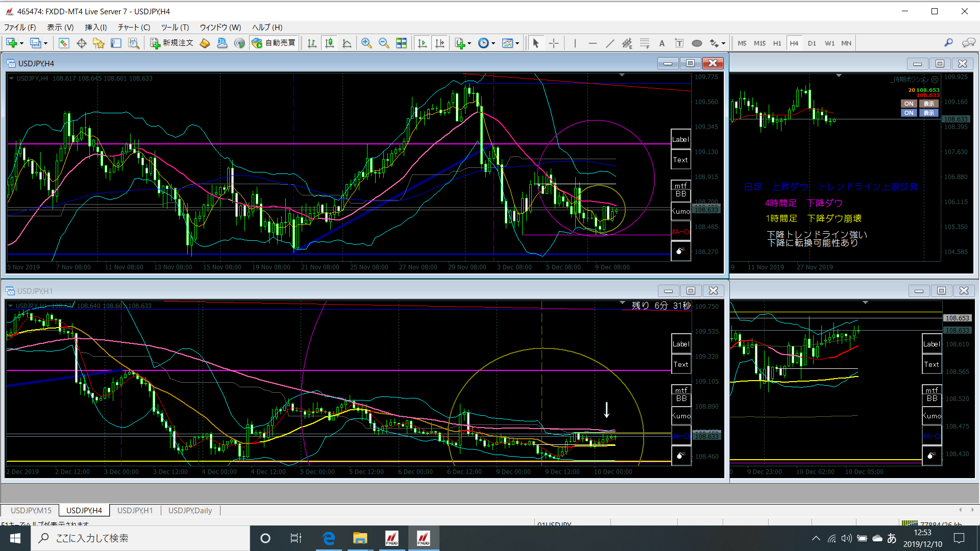Toggle the 自動売買 auto trading button
This screenshot has height=551, width=980.
(x=274, y=43)
